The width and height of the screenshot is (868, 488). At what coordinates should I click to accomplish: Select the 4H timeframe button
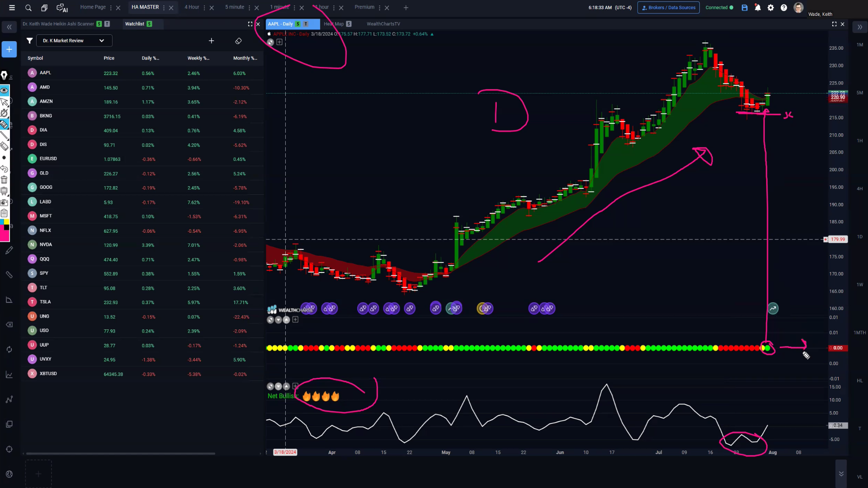click(859, 189)
